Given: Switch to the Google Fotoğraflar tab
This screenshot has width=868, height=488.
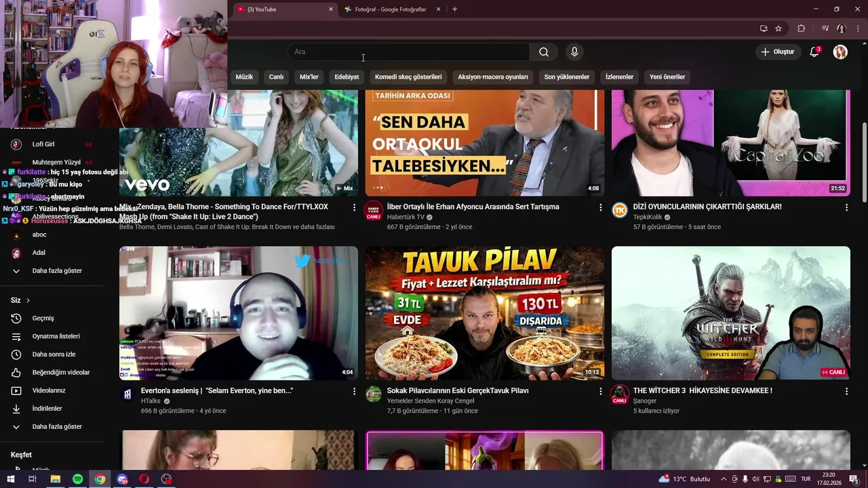Looking at the screenshot, I should (391, 9).
